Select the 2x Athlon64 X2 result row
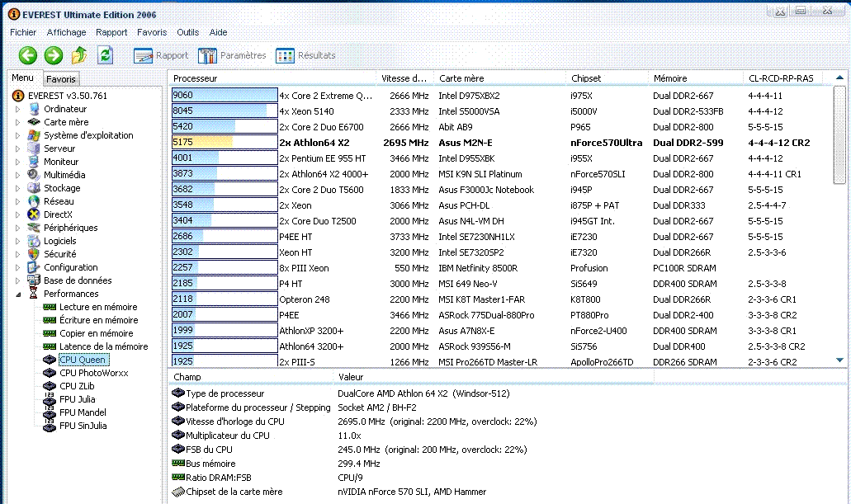The height and width of the screenshot is (504, 851). 501,143
